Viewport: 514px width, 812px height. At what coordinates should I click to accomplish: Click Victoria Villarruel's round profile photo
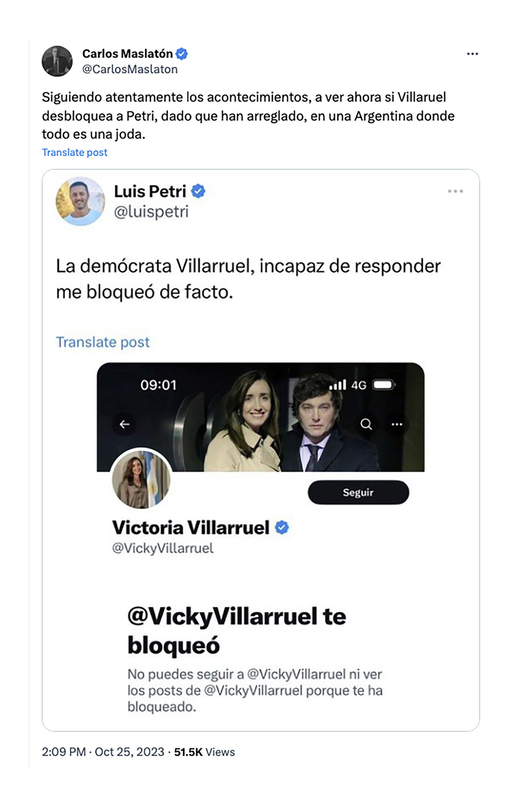click(141, 479)
